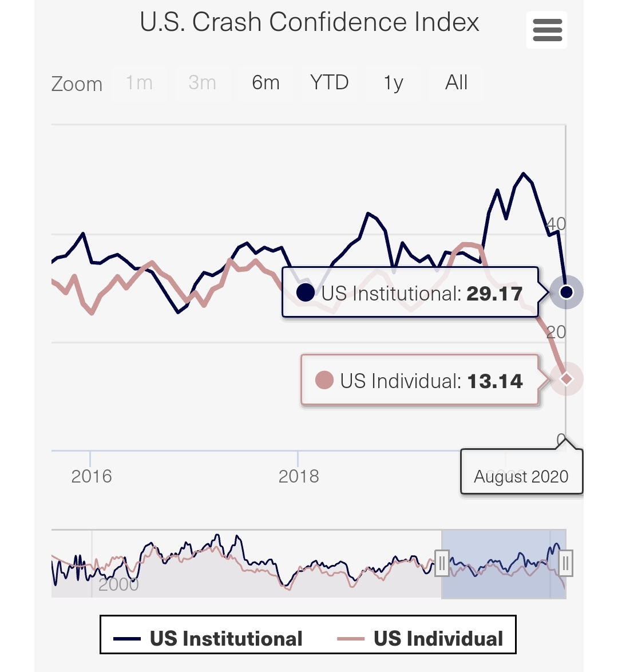Screen dimensions: 618x672
Task: Click the right navigator range handle
Action: click(x=565, y=564)
